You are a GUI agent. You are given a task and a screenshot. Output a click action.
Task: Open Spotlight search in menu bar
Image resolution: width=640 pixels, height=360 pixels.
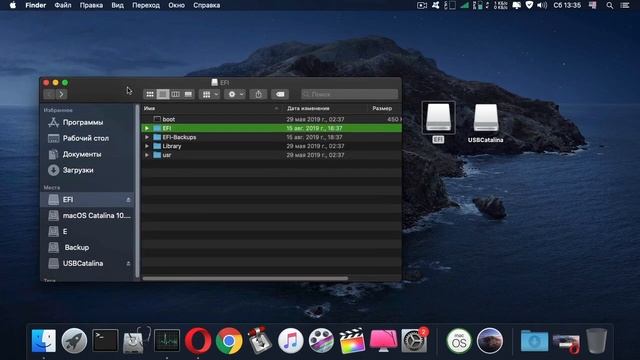[609, 5]
